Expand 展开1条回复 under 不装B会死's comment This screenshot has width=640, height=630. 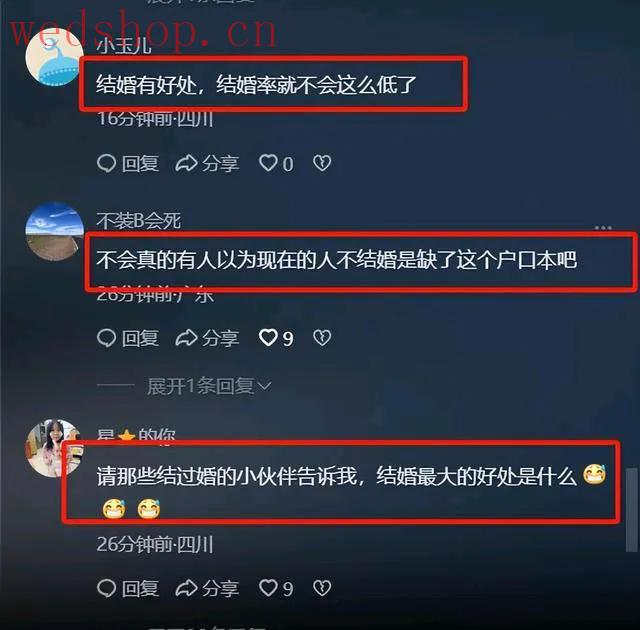209,386
